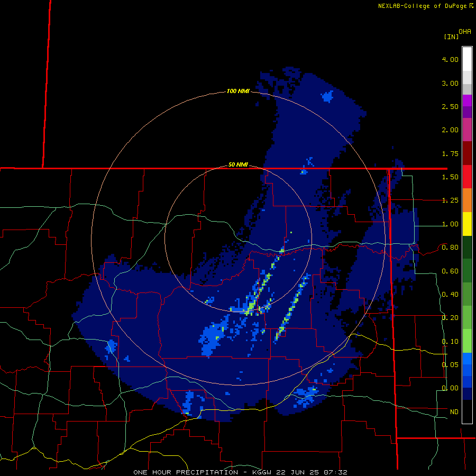Click the [IN] units label
This screenshot has width=476, height=476.
(451, 36)
